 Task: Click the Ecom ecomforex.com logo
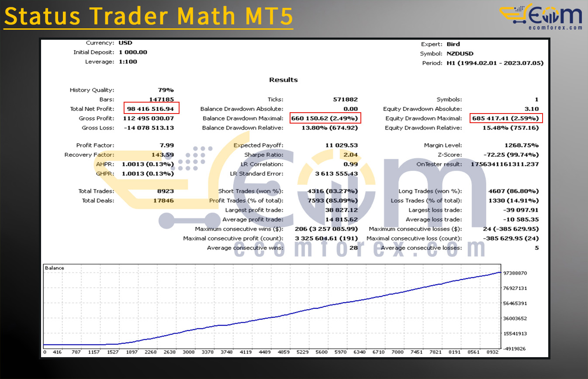(x=541, y=16)
